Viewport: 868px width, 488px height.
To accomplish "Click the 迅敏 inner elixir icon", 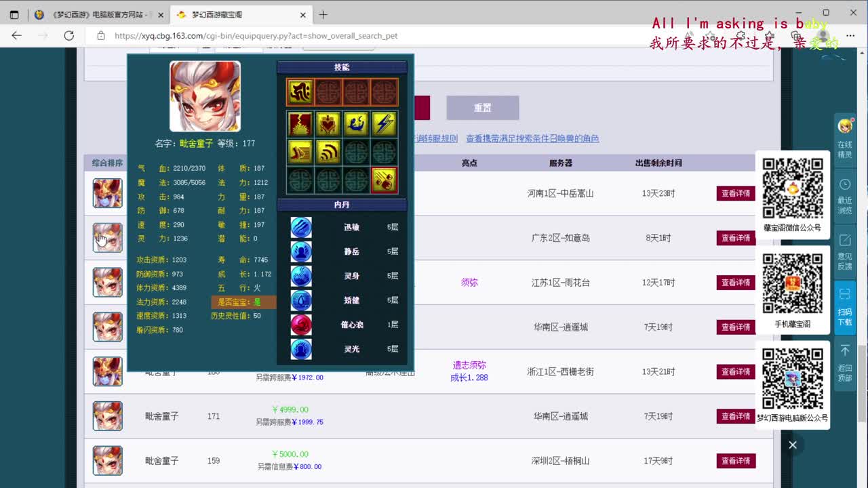I will [x=301, y=227].
